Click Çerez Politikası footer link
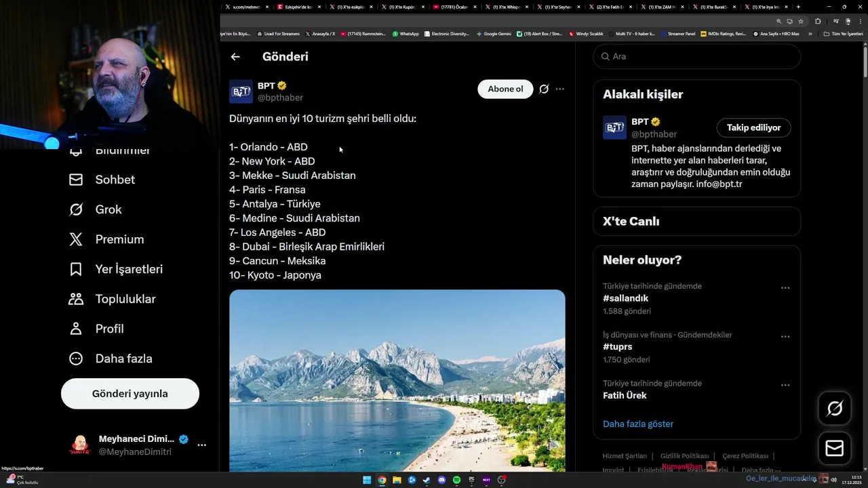 coord(745,456)
